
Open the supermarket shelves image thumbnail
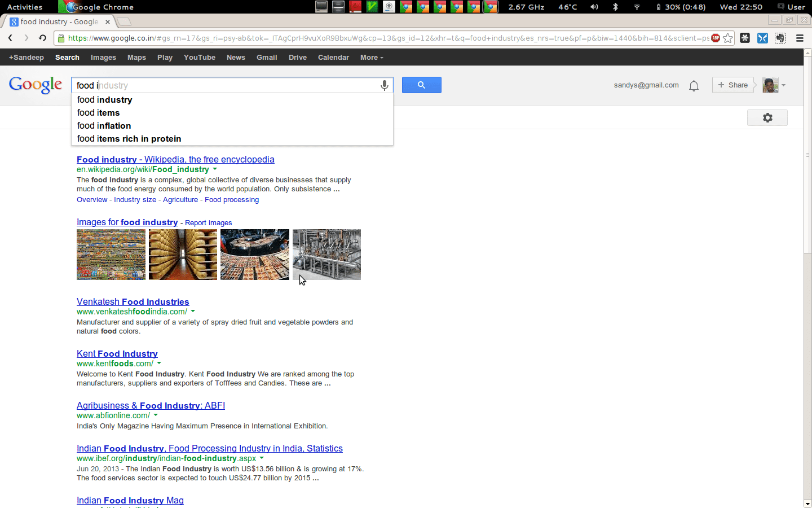111,255
